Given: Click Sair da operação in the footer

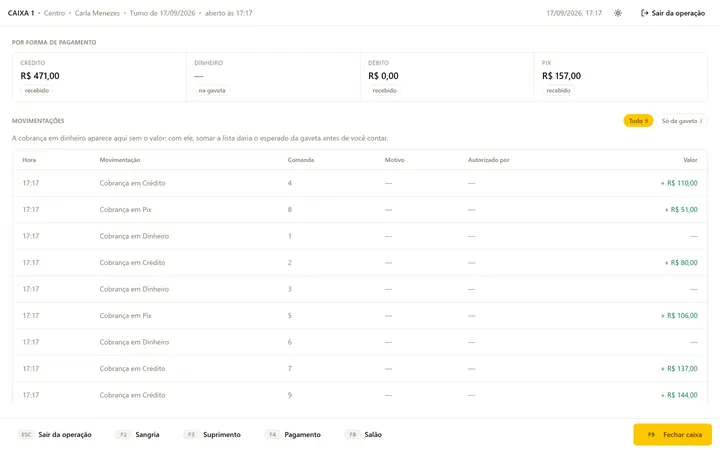Looking at the screenshot, I should pos(55,434).
